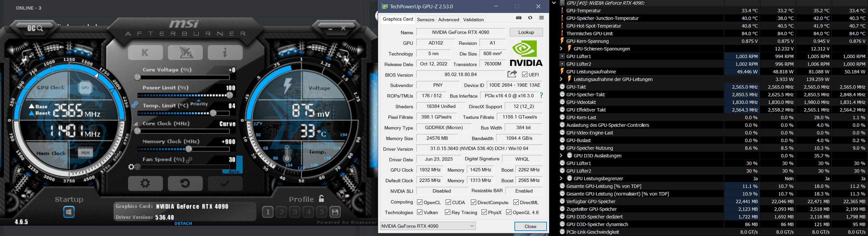Click BIOS export share icon
This screenshot has width=868, height=236.
click(x=512, y=74)
